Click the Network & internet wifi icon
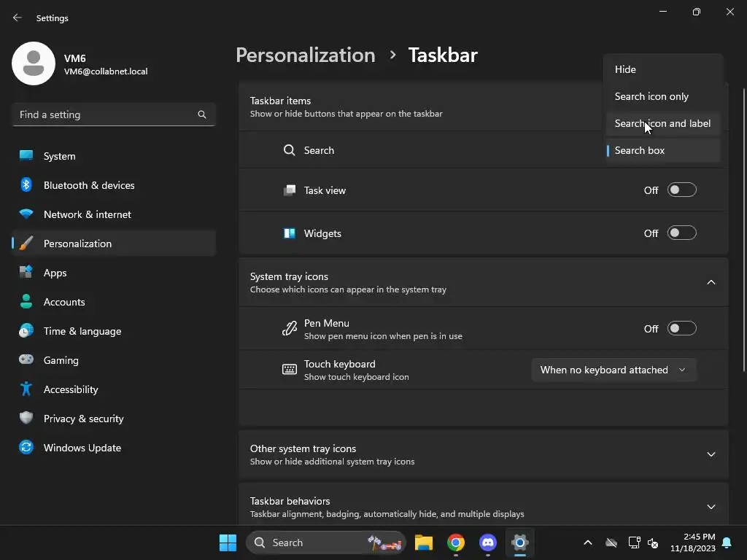This screenshot has width=747, height=560. [x=26, y=214]
